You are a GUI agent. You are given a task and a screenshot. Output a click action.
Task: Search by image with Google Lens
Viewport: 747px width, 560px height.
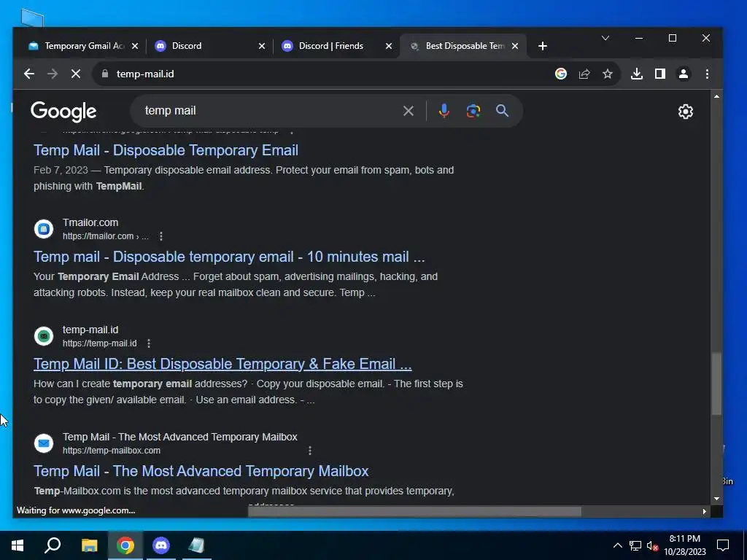(473, 111)
